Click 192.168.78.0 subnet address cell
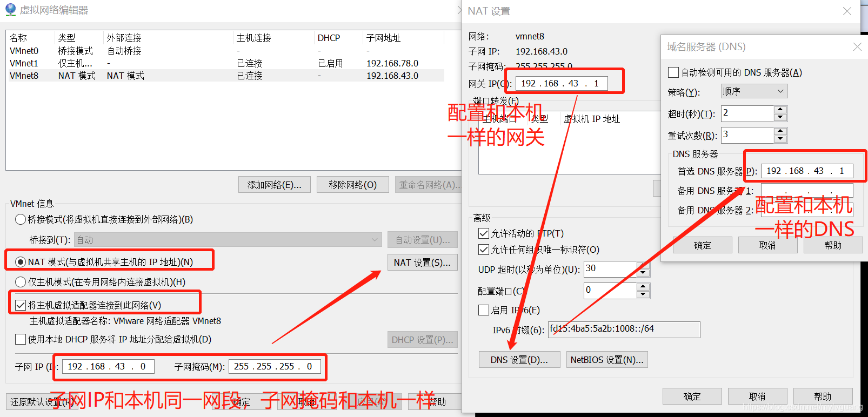 [392, 63]
